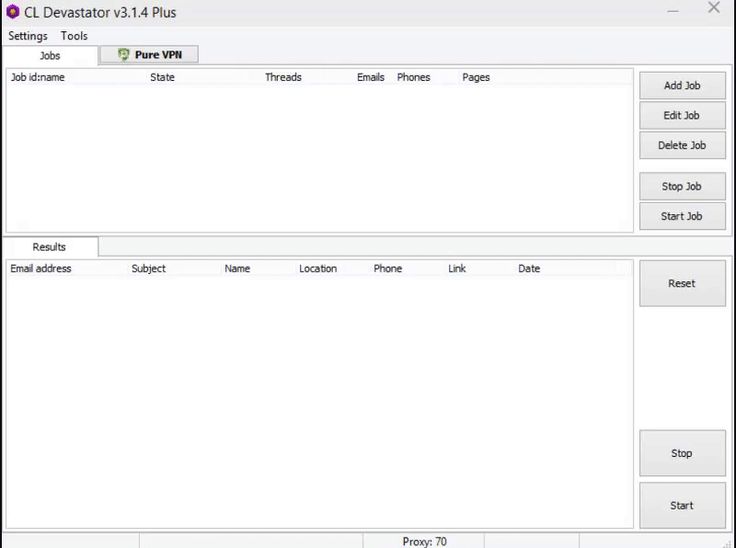Viewport: 736px width, 548px height.
Task: Open the Settings menu
Action: [28, 36]
